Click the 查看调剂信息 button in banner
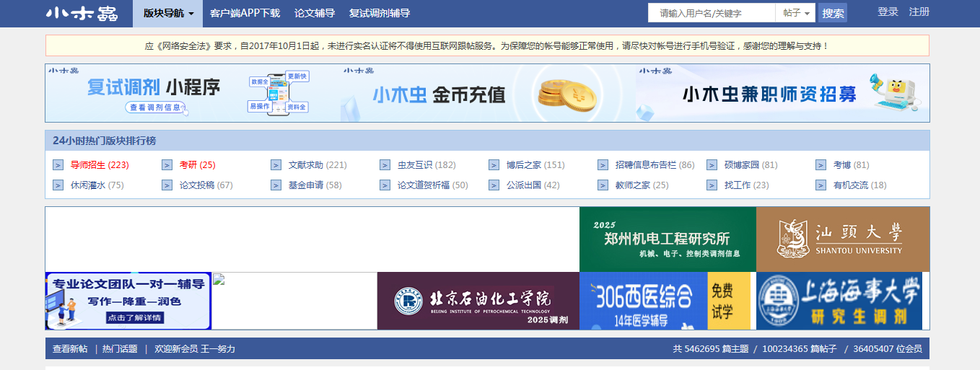 [x=157, y=107]
